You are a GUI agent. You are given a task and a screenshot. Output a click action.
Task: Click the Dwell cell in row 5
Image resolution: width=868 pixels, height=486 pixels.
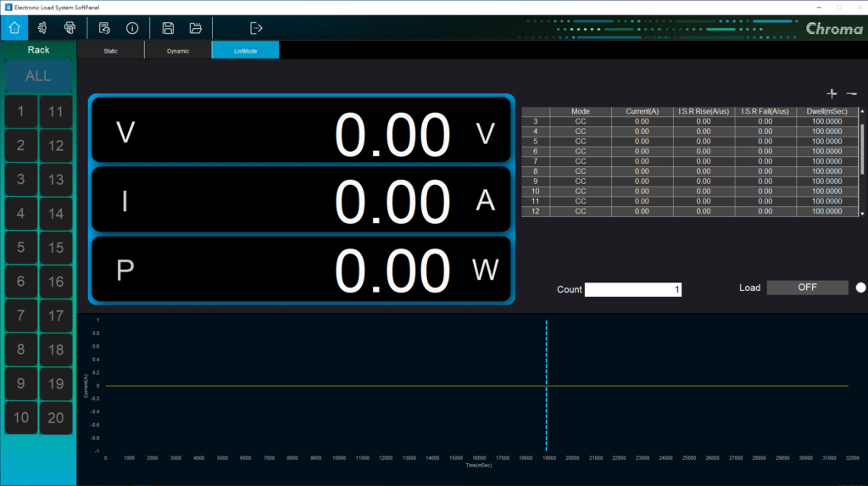pos(827,142)
